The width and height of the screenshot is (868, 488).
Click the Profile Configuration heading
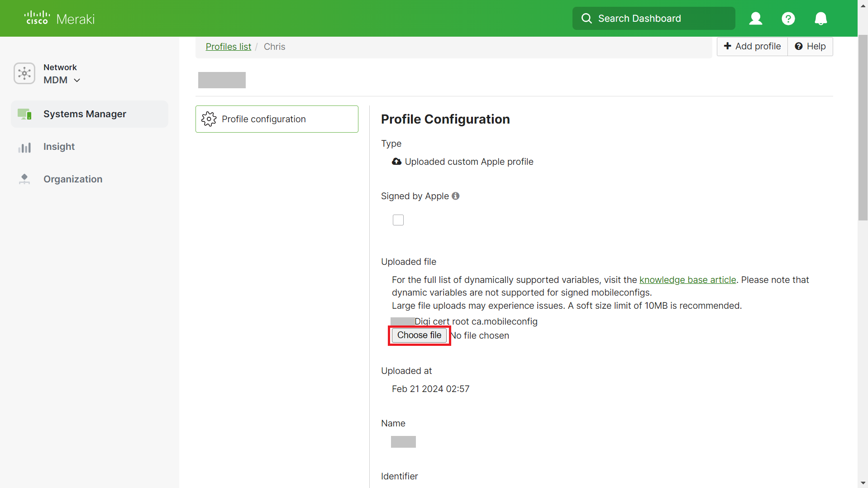tap(445, 119)
